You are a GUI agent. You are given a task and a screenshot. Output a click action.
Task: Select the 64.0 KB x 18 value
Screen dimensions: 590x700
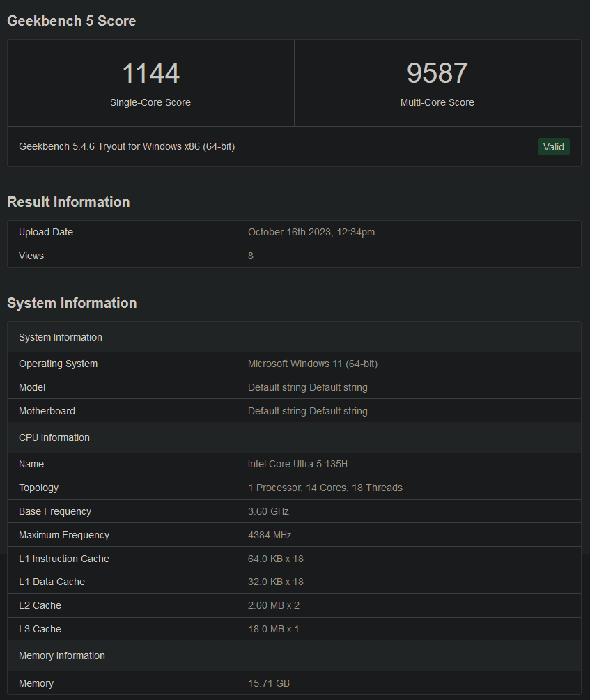(276, 559)
